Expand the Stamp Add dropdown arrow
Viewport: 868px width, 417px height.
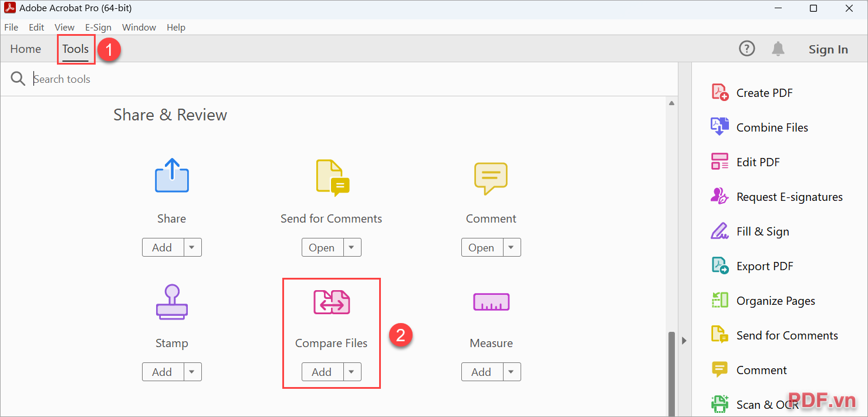[192, 372]
